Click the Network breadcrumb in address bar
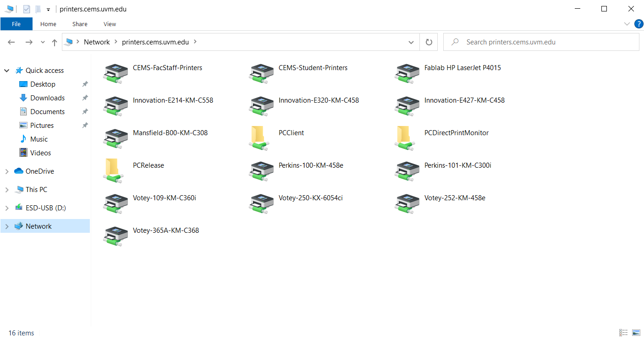 (x=97, y=42)
